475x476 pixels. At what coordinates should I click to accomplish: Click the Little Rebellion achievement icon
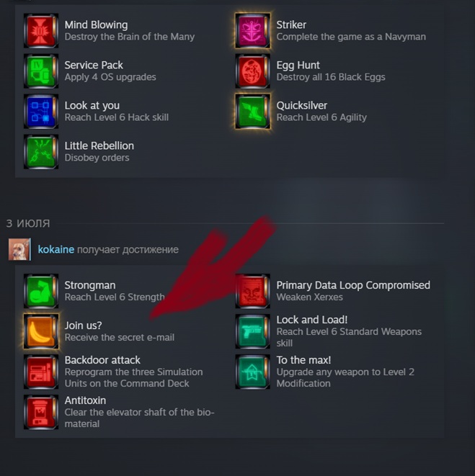click(x=41, y=152)
